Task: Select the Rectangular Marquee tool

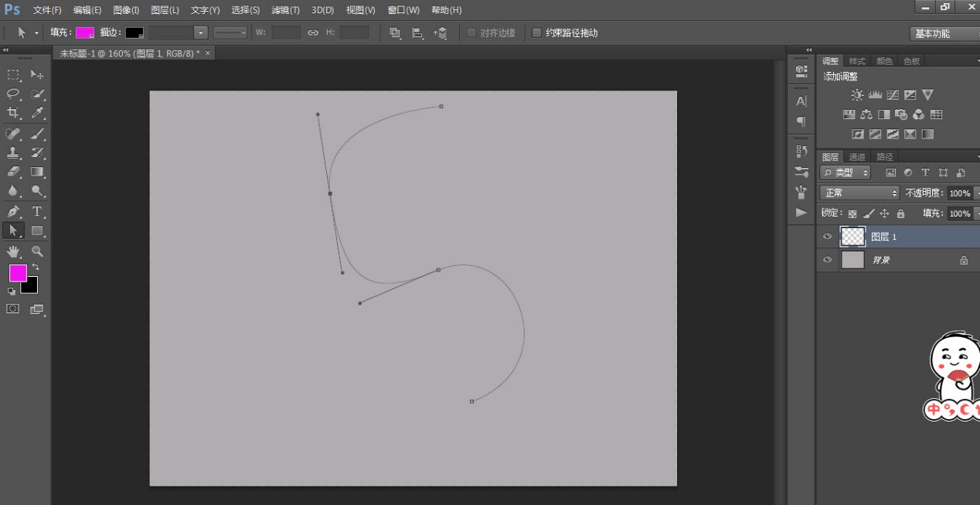Action: coord(13,74)
